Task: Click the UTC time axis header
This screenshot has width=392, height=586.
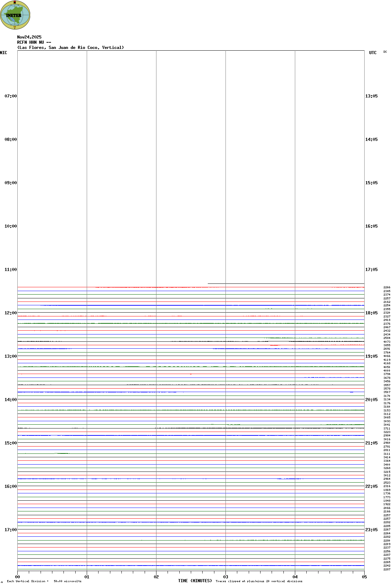Action: click(x=373, y=53)
